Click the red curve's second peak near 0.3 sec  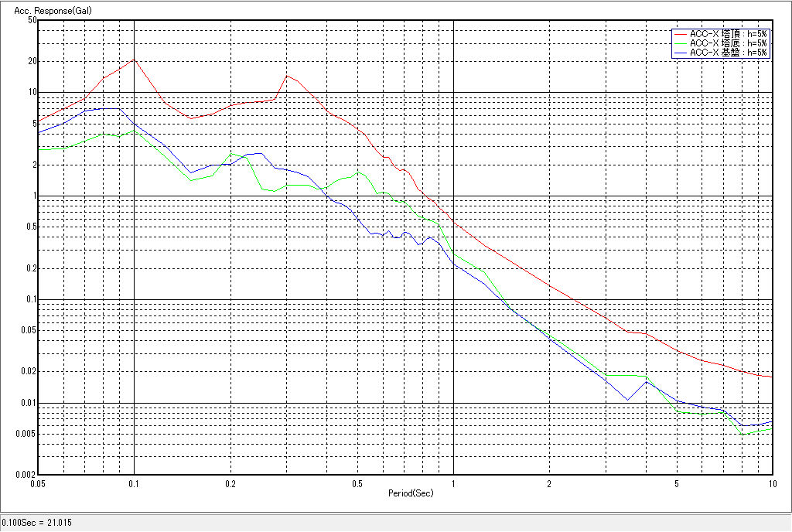pos(287,76)
